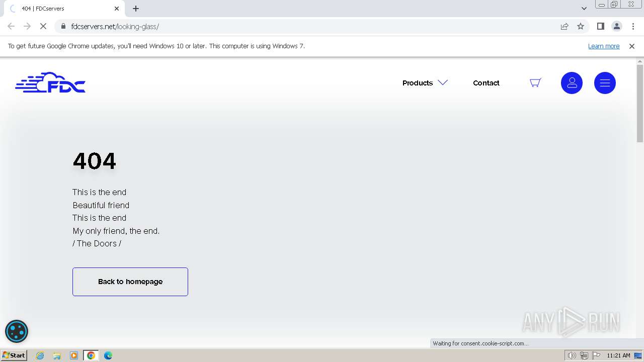The image size is (644, 362).
Task: Switch to Chrome taskbar button
Action: point(91,355)
